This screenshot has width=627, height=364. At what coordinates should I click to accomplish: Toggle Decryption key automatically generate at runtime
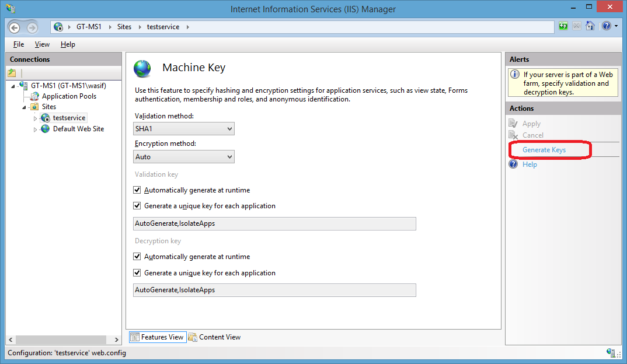click(x=137, y=257)
